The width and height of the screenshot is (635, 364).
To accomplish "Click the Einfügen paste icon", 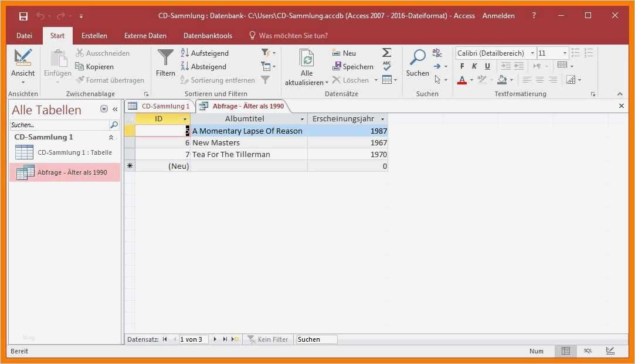I will pos(58,58).
